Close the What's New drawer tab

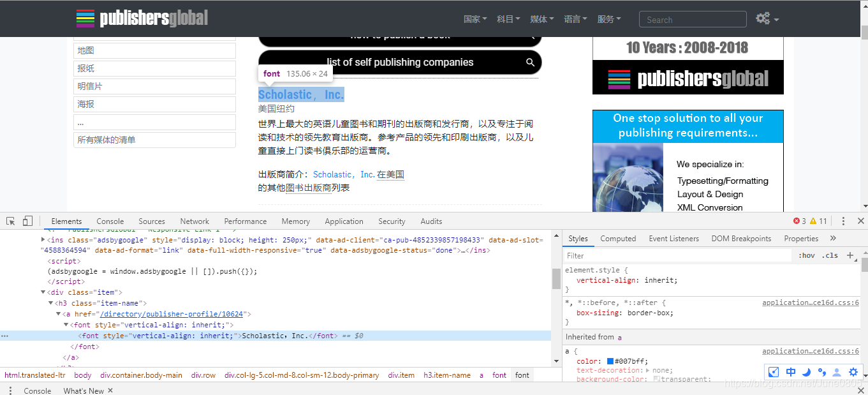coord(110,391)
